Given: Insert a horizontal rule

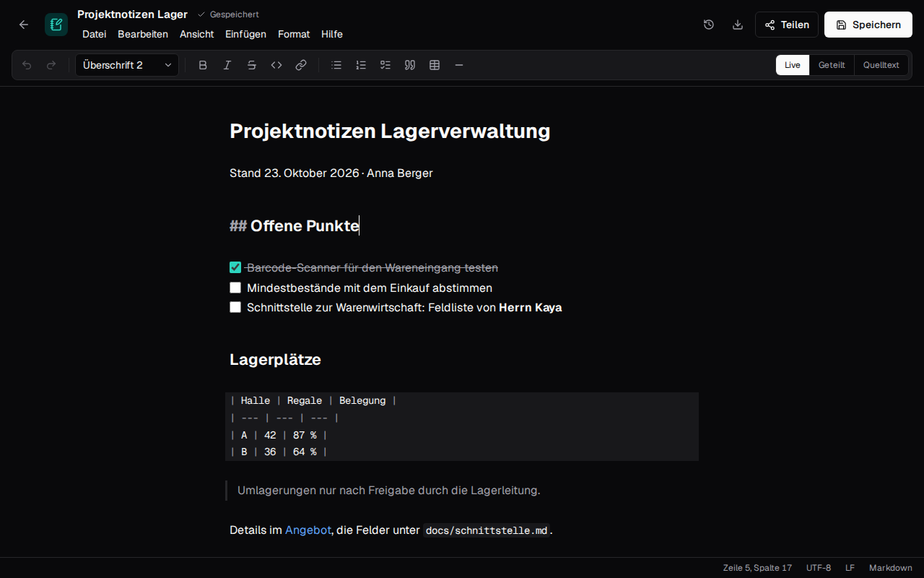Looking at the screenshot, I should 459,65.
